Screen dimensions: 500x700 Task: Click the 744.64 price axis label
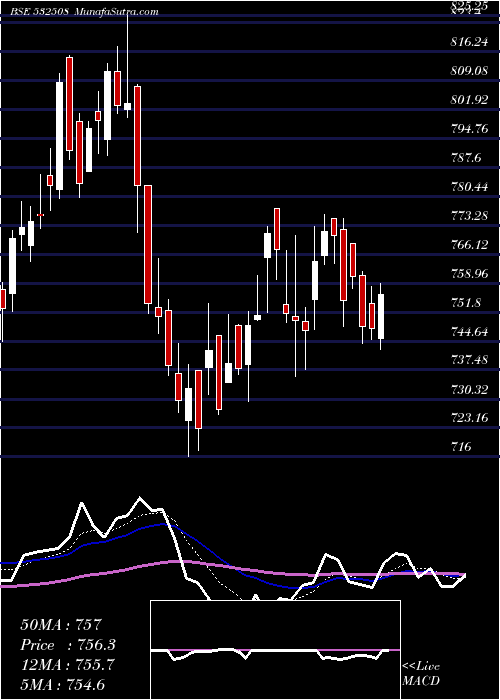coord(469,331)
